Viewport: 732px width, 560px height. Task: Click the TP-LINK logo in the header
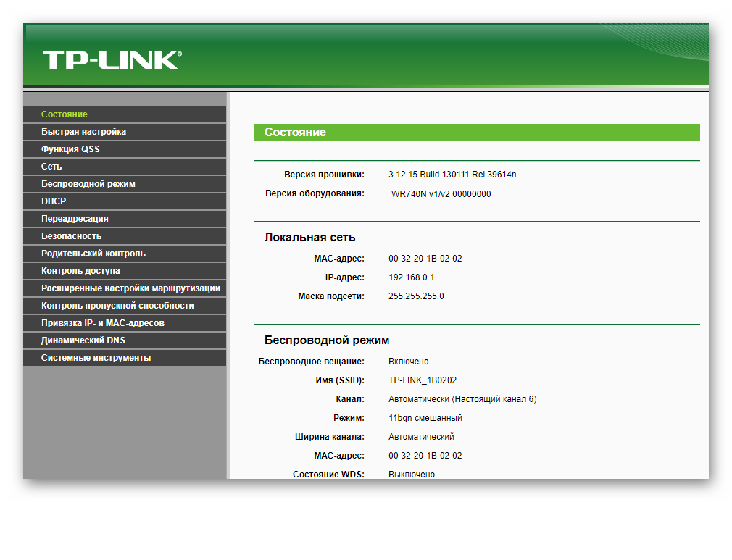coord(112,60)
